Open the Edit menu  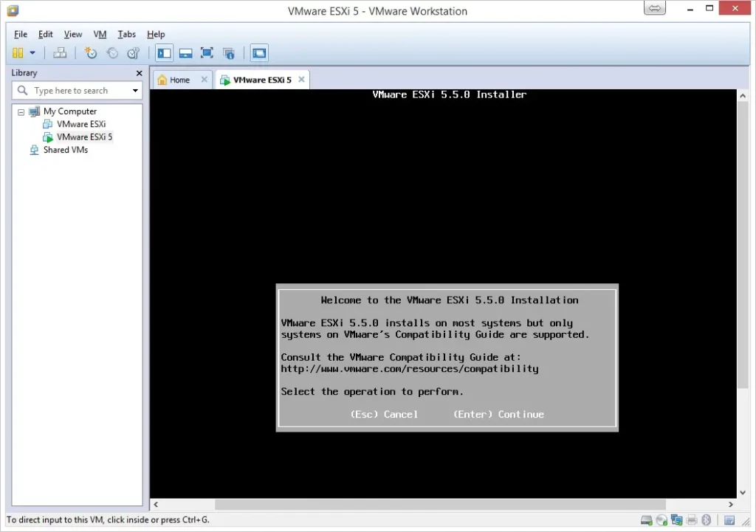tap(46, 34)
